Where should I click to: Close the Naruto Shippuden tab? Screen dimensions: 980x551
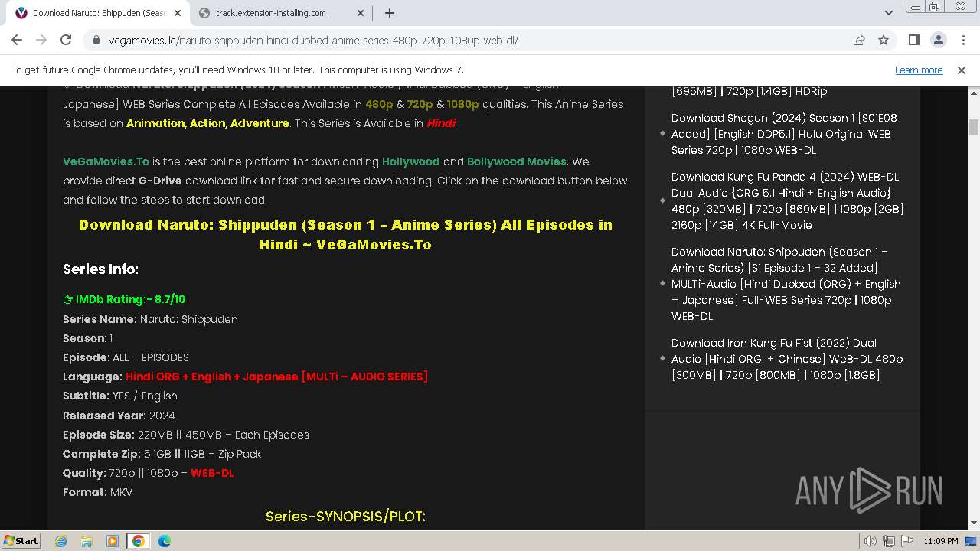178,13
